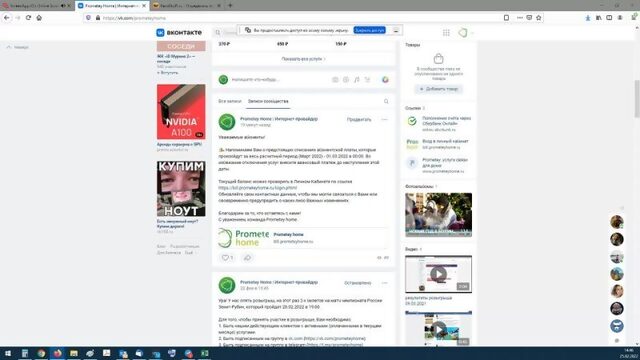Open the blue chat icon in the contact sidebar
This screenshot has height=360, width=640.
tap(617, 326)
